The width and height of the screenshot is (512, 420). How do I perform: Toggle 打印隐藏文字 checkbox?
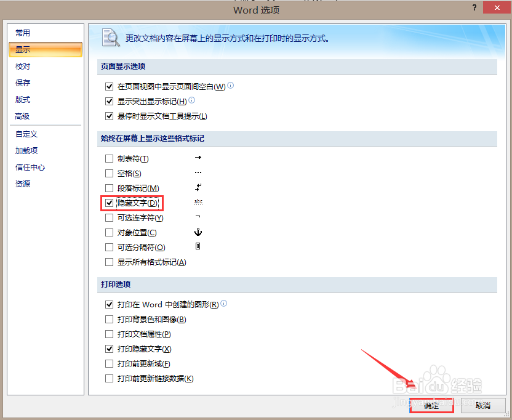[x=109, y=349]
